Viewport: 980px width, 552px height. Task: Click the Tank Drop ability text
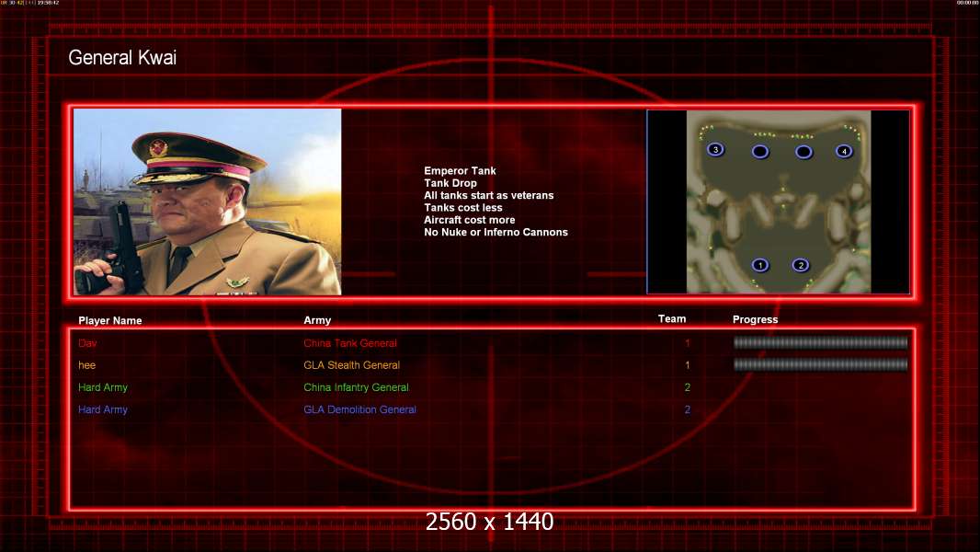click(x=450, y=183)
